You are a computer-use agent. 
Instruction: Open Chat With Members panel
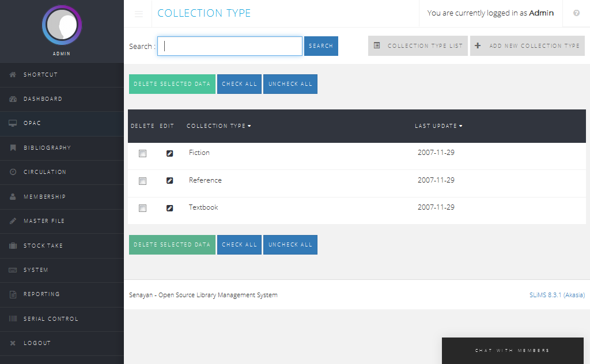512,350
